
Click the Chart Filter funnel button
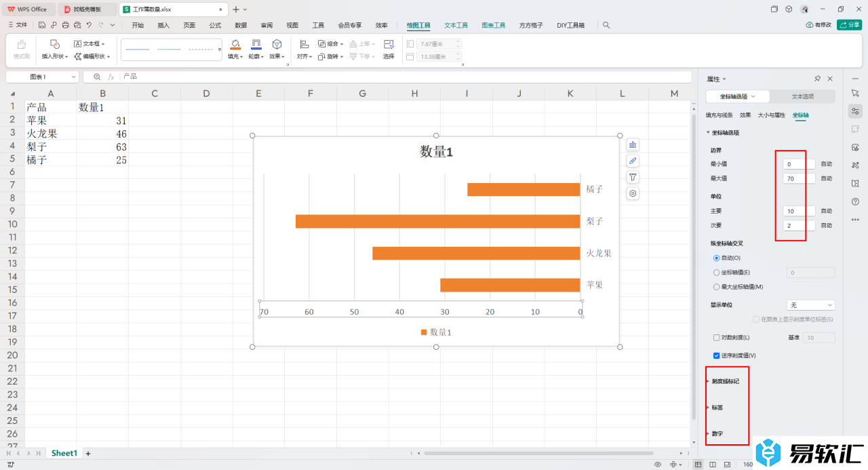click(633, 177)
